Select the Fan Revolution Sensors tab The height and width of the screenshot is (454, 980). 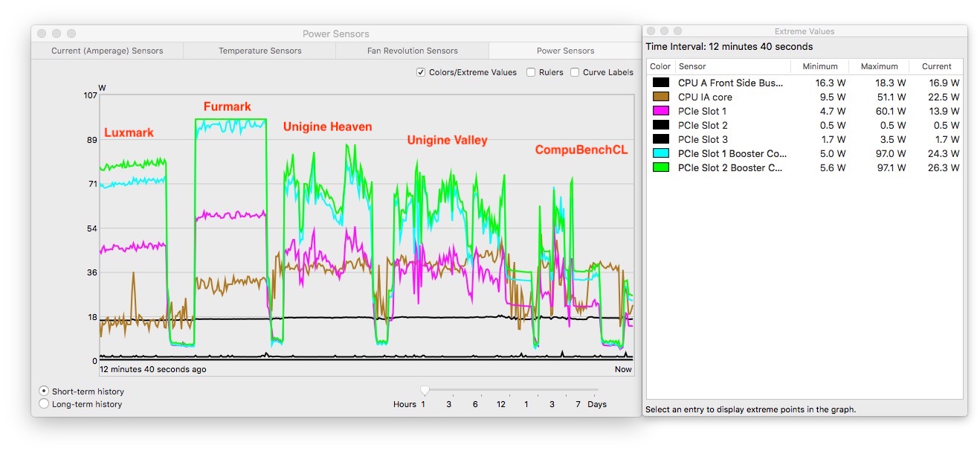point(412,51)
